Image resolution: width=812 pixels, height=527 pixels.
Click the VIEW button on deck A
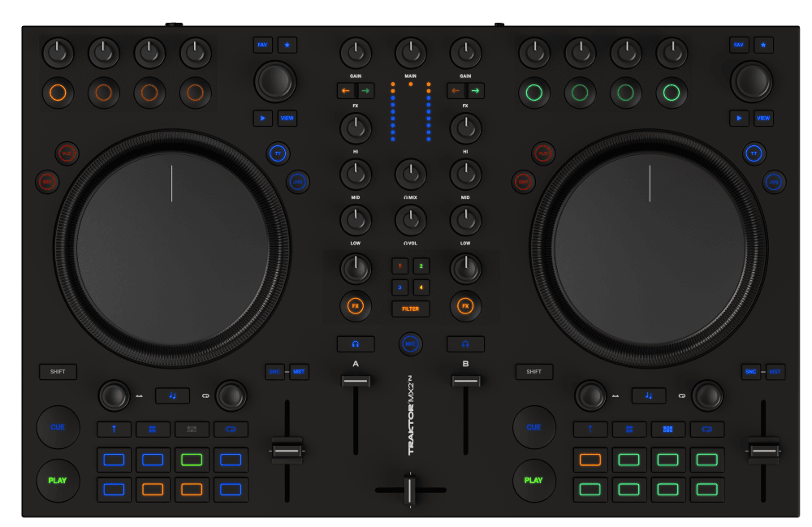287,118
